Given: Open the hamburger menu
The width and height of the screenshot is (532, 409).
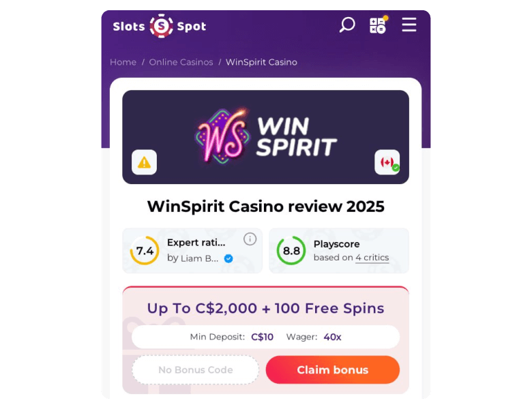Looking at the screenshot, I should (409, 25).
